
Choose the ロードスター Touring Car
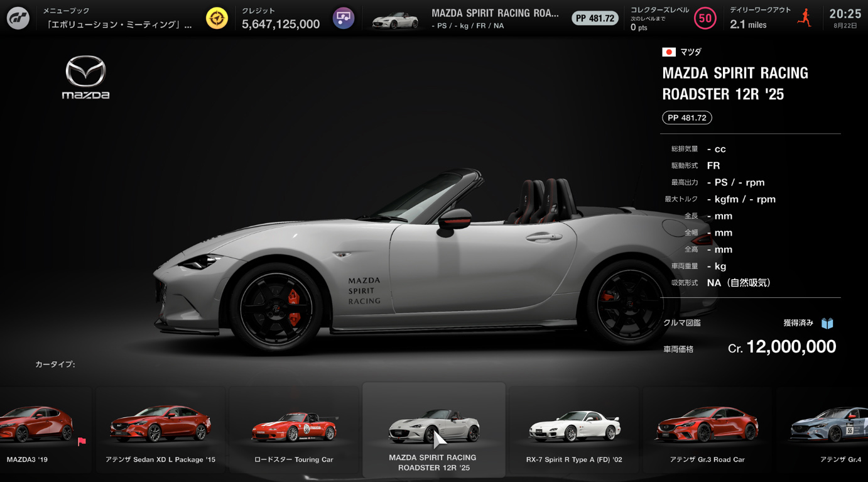[294, 430]
